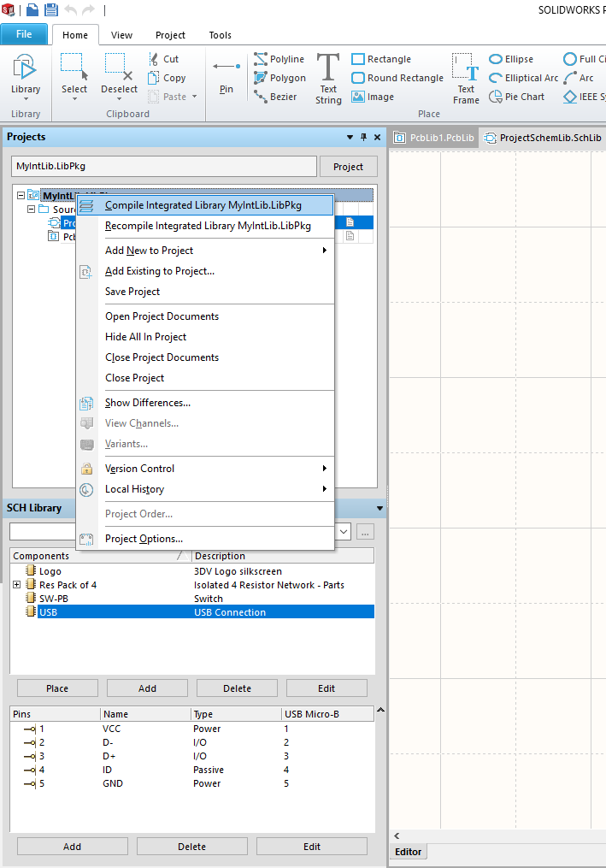Close the Projects panel
Screen dimensions: 606x868
(x=378, y=137)
